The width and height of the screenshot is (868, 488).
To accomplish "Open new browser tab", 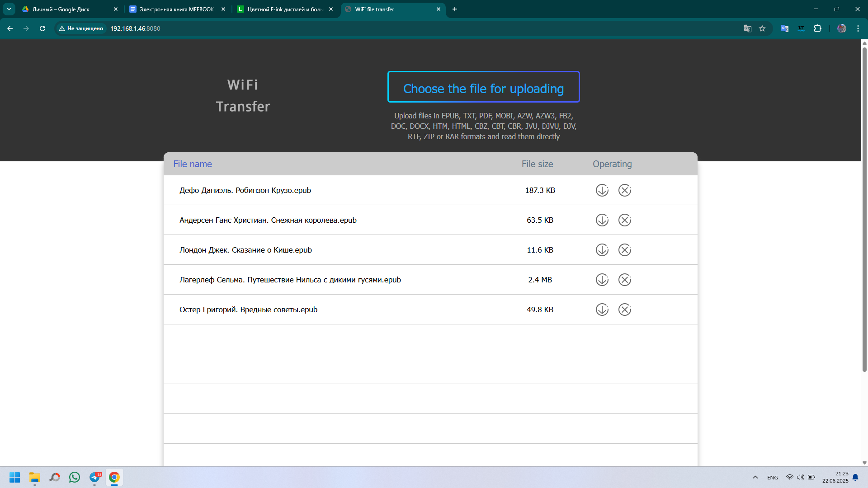I will 455,9.
